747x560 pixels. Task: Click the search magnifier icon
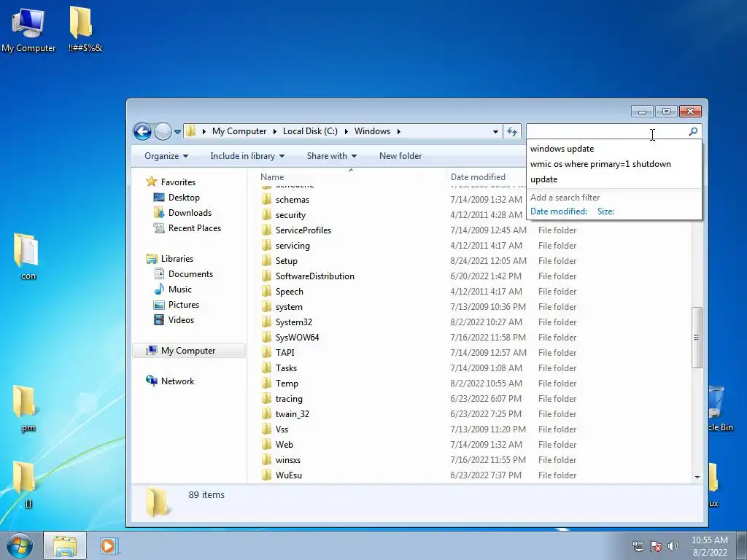693,131
